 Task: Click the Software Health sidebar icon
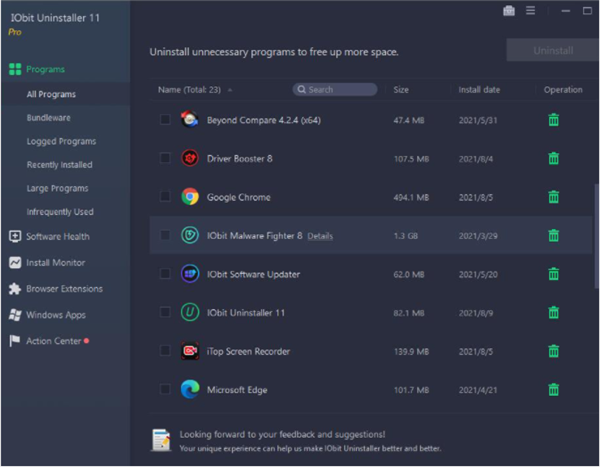point(15,236)
